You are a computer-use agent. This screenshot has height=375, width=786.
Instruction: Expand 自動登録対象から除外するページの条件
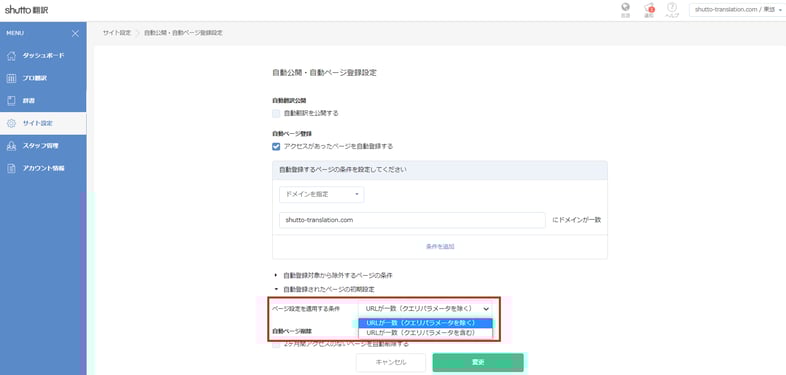click(x=333, y=275)
